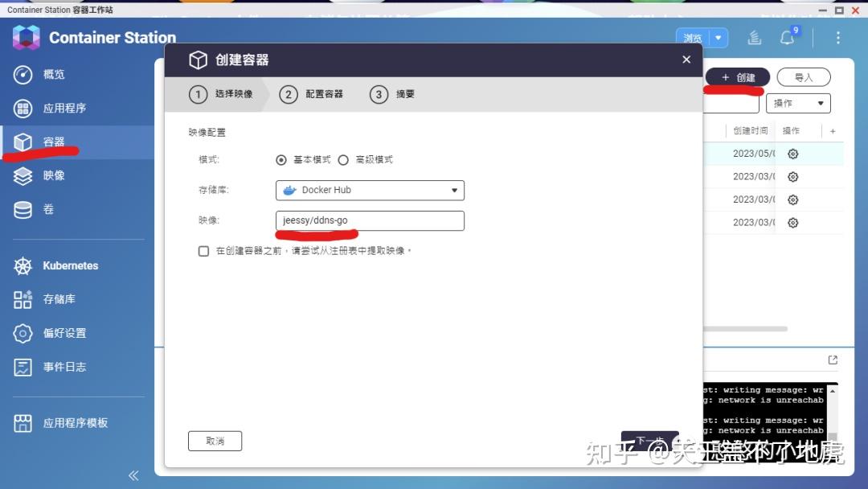The width and height of the screenshot is (868, 489).
Task: Select the 基本模式 radio button
Action: pos(281,159)
